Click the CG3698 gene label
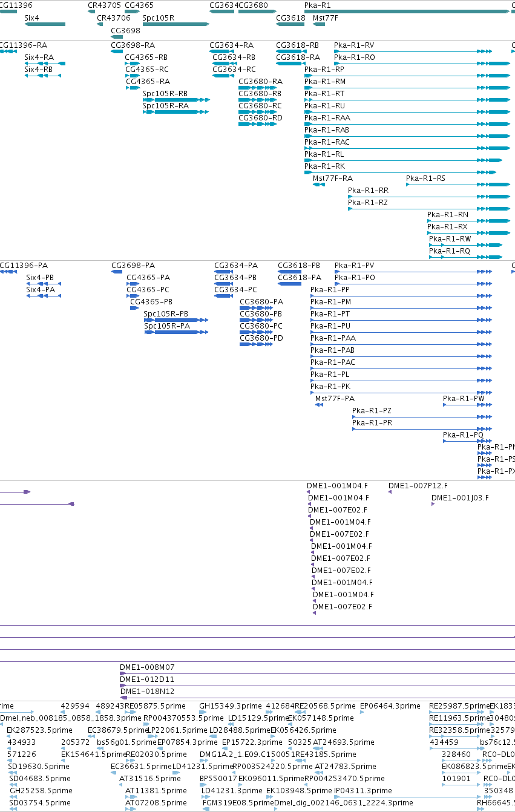515x812 pixels. coord(125,30)
